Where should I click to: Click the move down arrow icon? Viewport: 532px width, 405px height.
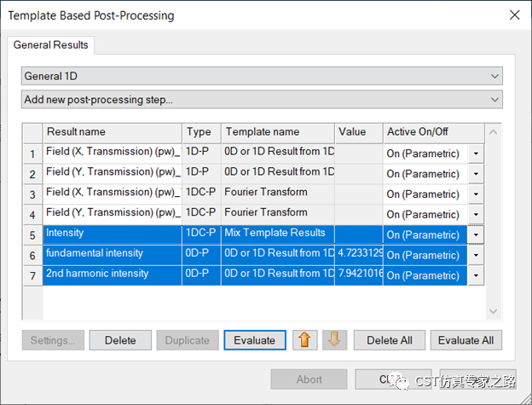pyautogui.click(x=334, y=340)
